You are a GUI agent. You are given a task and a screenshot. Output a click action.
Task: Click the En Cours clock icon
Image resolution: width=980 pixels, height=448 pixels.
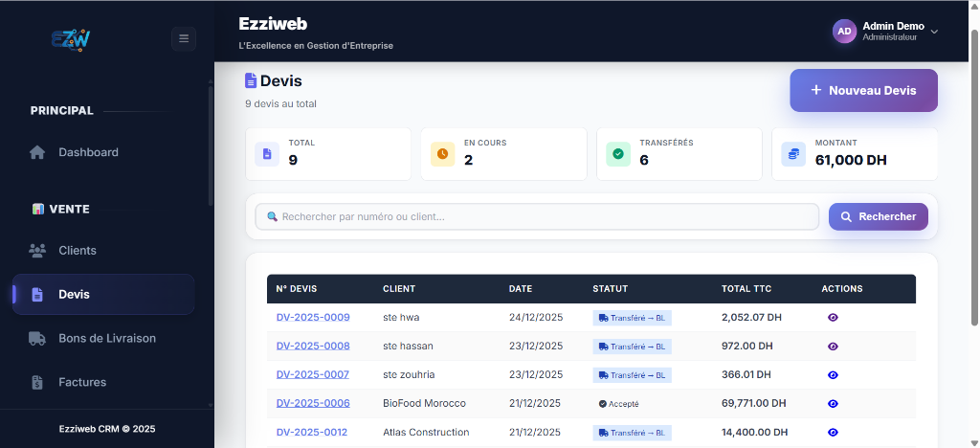pyautogui.click(x=442, y=154)
